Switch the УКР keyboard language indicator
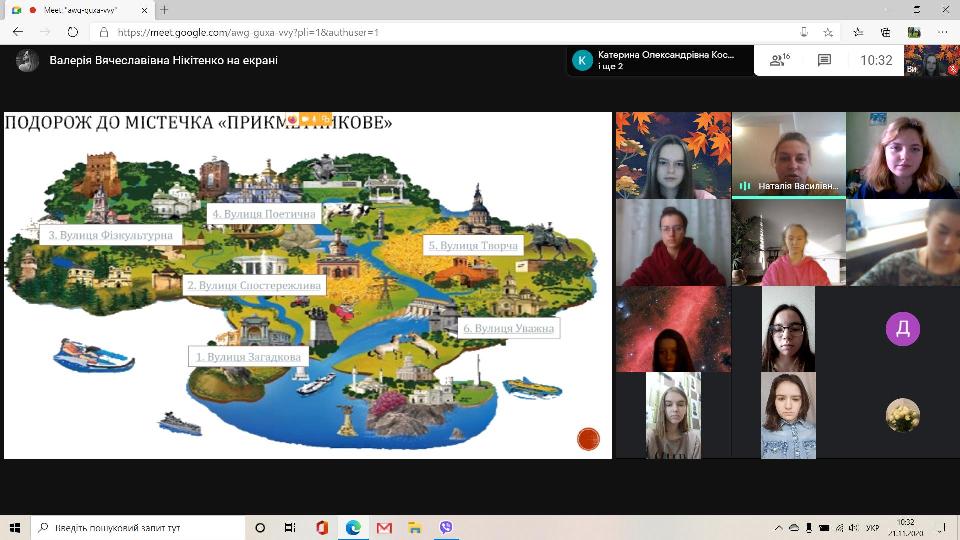The height and width of the screenshot is (540, 960). pos(872,527)
